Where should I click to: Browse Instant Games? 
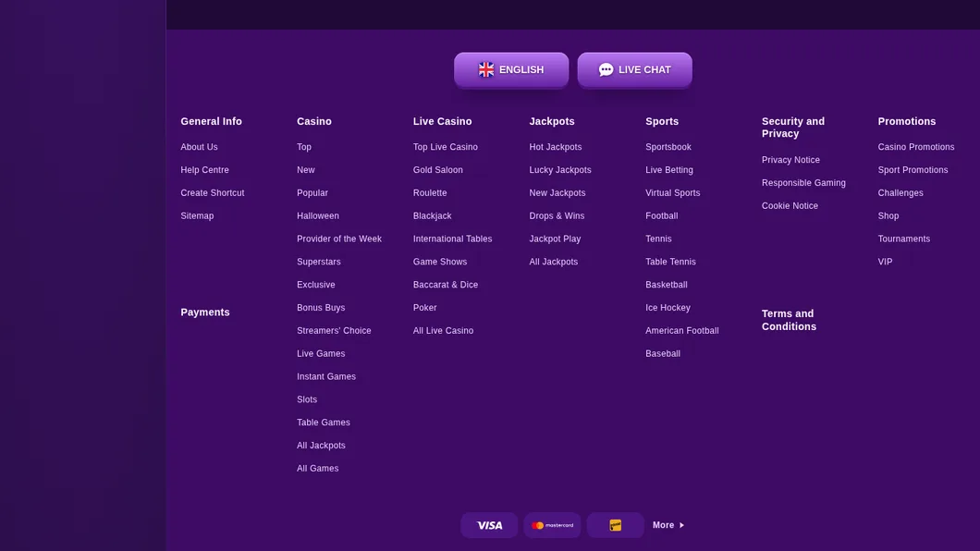click(x=325, y=376)
